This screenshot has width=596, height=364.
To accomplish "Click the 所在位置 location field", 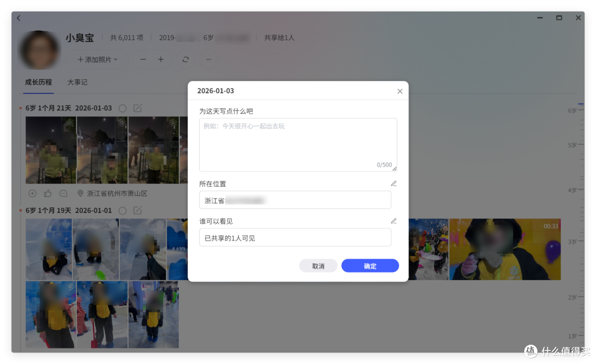I will point(295,200).
